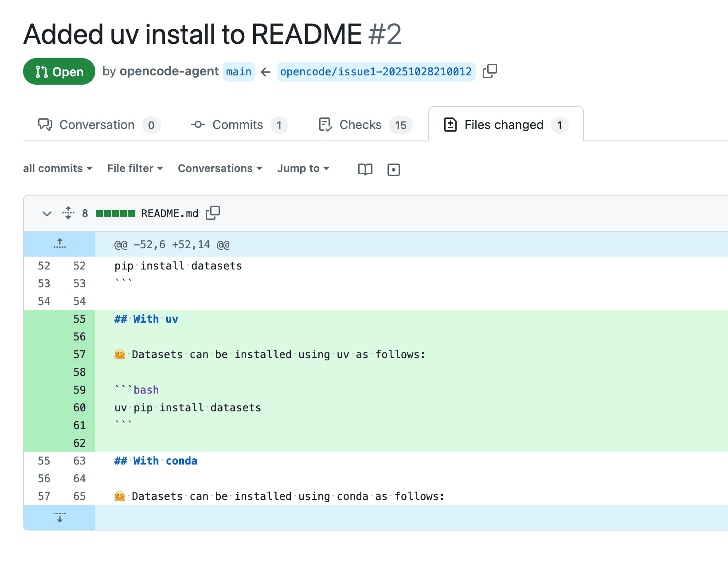Switch to the Checks tab

tap(360, 125)
